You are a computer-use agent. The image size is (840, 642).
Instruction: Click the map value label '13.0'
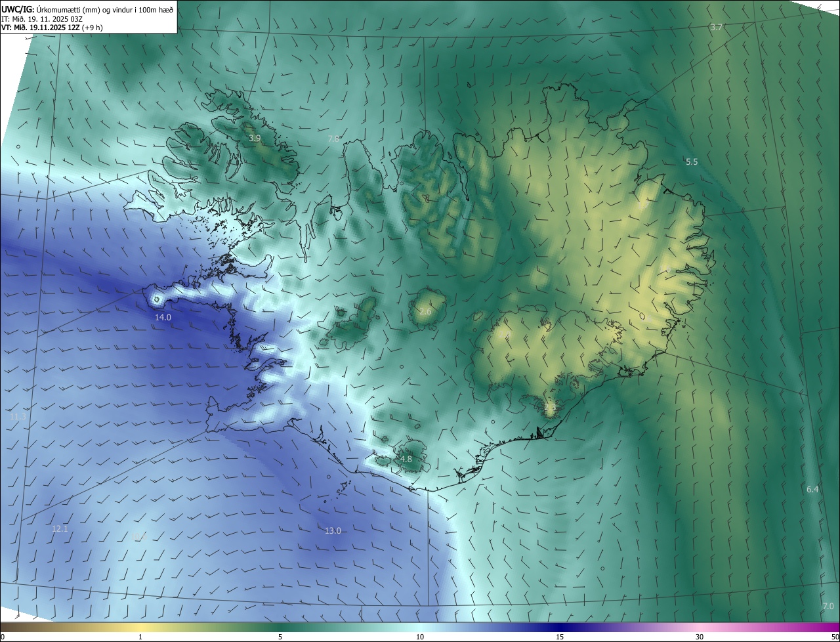click(333, 530)
